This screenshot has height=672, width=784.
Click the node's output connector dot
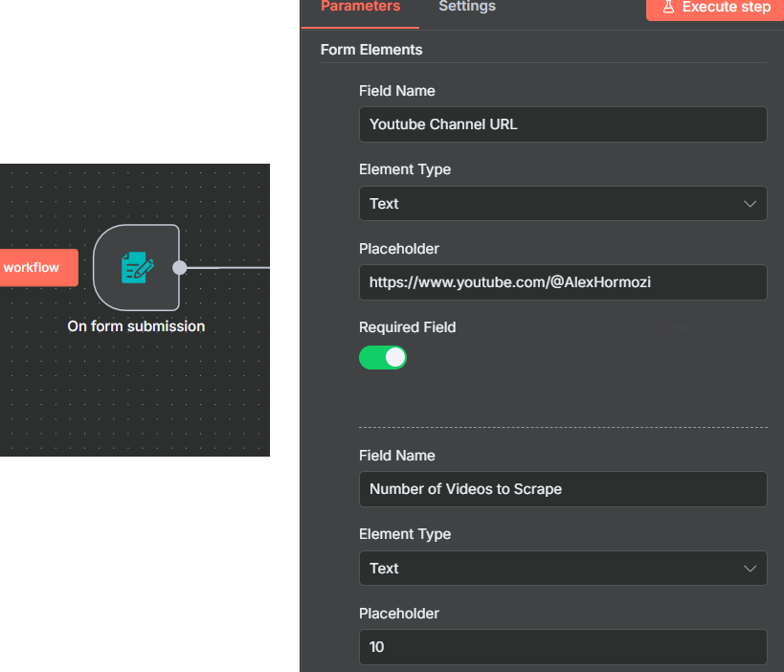tap(179, 268)
